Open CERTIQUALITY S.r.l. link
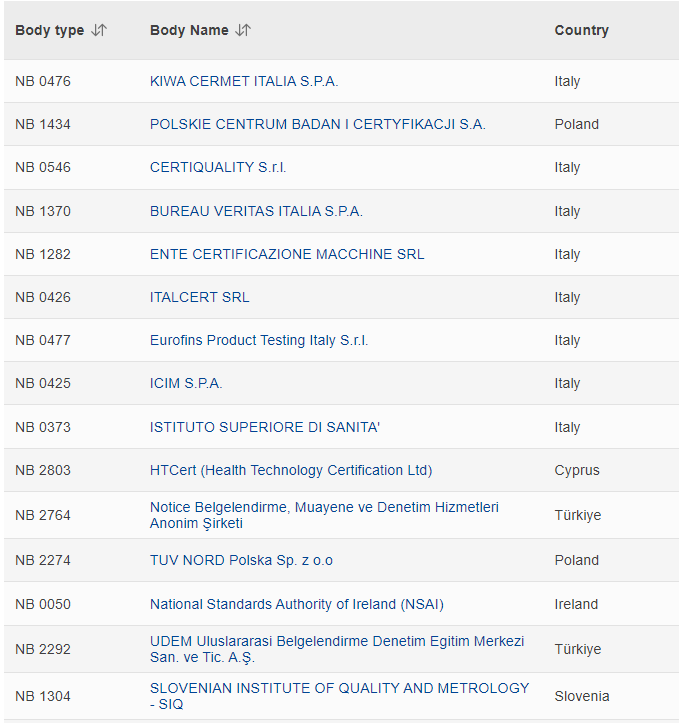The width and height of the screenshot is (683, 723). click(218, 167)
